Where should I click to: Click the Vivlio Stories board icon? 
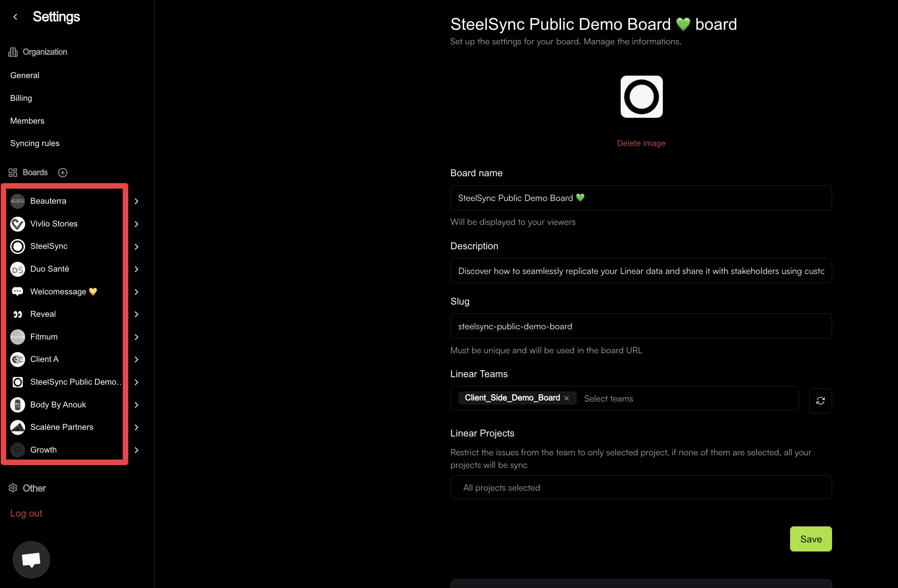[18, 224]
